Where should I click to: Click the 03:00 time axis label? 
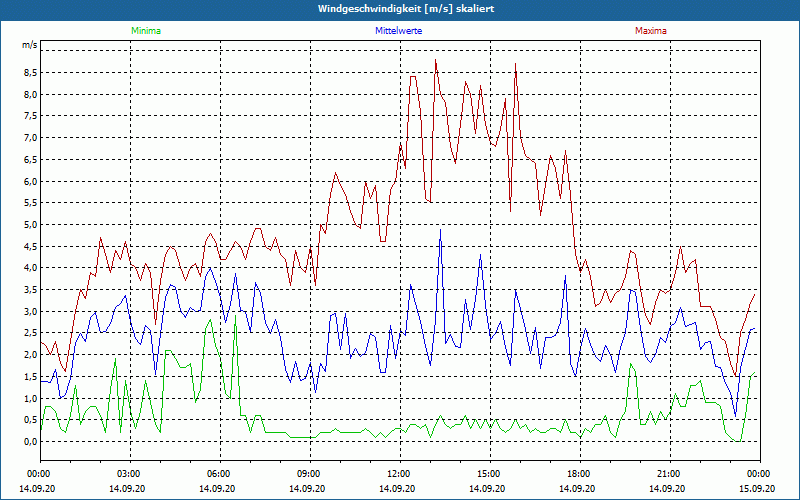click(127, 474)
